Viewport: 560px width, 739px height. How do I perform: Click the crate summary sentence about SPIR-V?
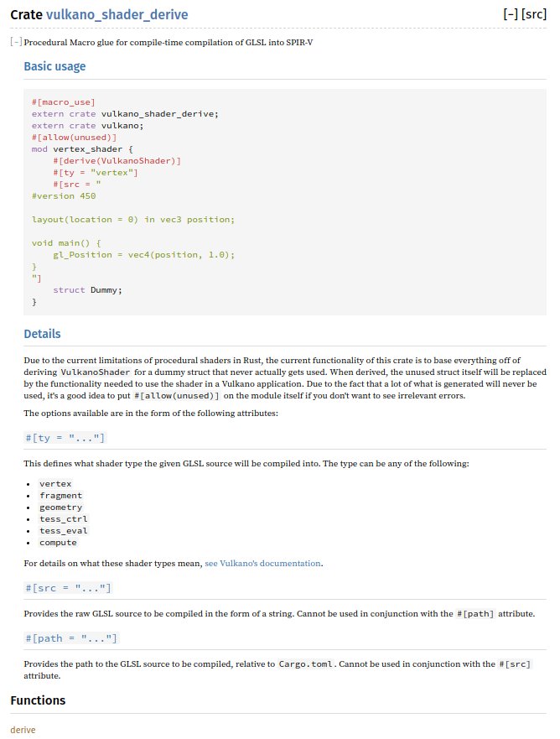pyautogui.click(x=169, y=43)
